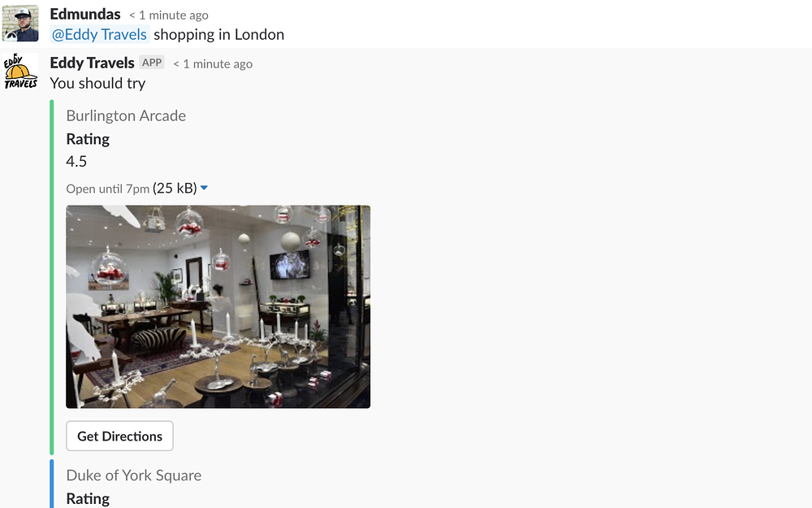Click the green attachment color bar
Viewport: 812px width, 508px height.
click(x=52, y=277)
